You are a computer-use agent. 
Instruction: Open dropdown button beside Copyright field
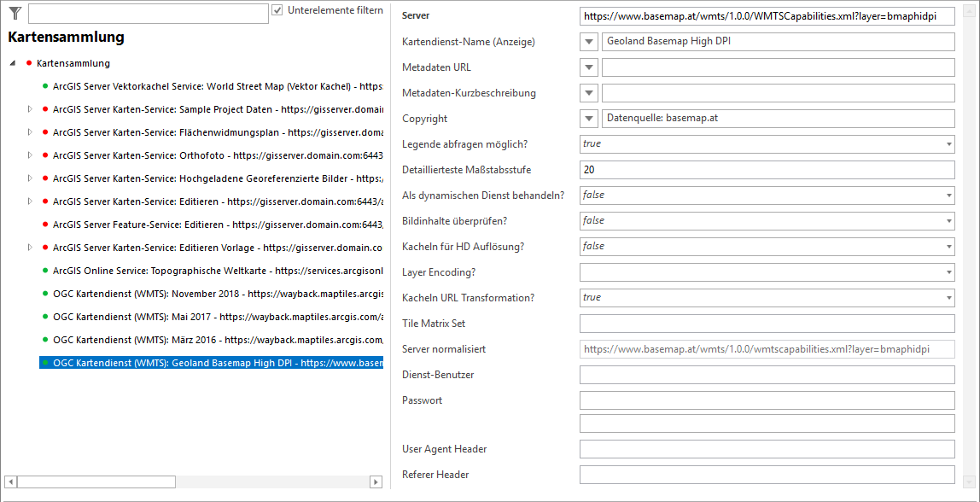click(x=589, y=119)
